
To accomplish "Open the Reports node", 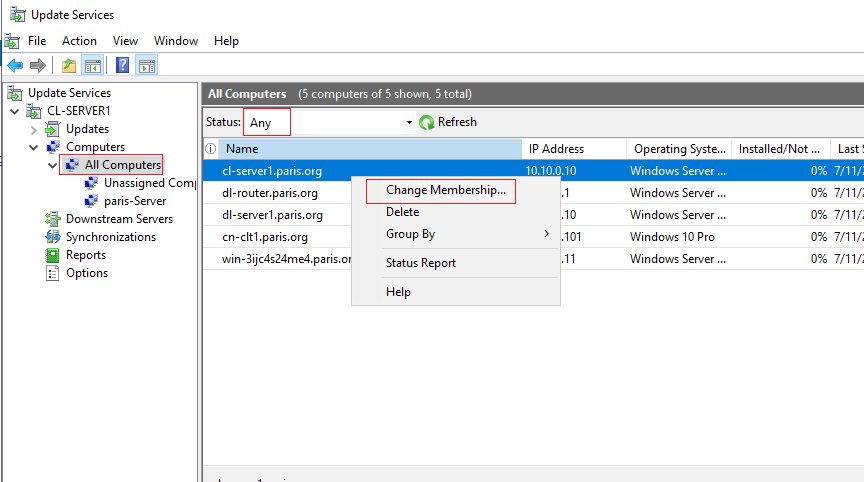I will pos(85,255).
